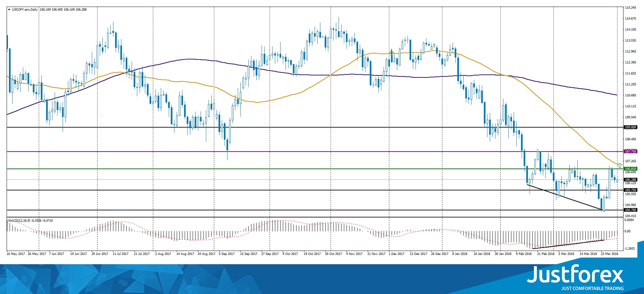Click the 114.675 value on price axis
The width and height of the screenshot is (644, 294).
630,19
